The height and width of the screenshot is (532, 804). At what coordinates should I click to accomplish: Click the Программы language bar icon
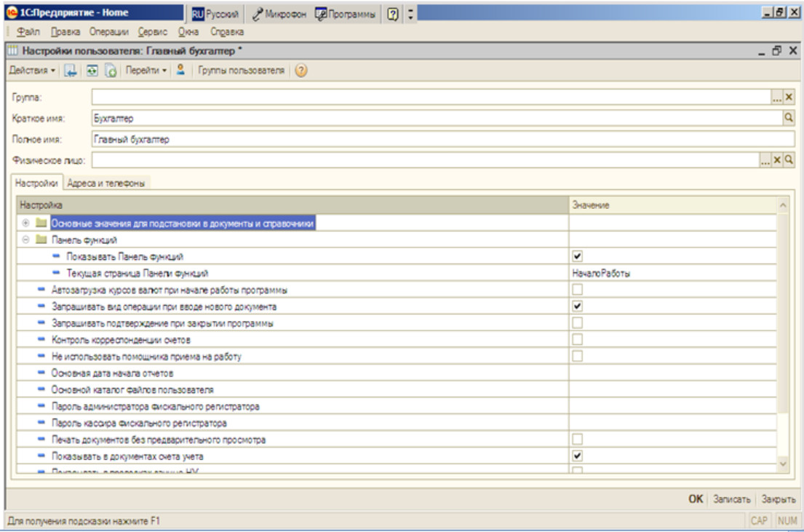click(x=346, y=14)
